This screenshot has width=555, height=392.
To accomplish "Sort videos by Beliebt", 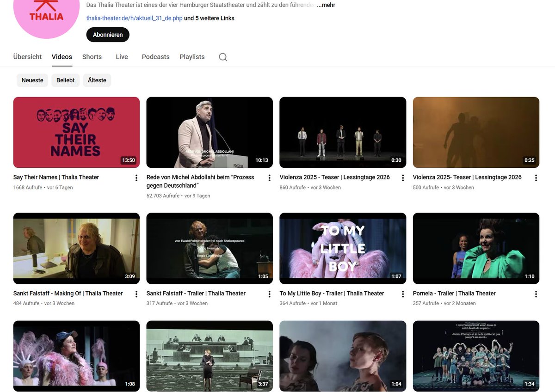I will pos(66,80).
